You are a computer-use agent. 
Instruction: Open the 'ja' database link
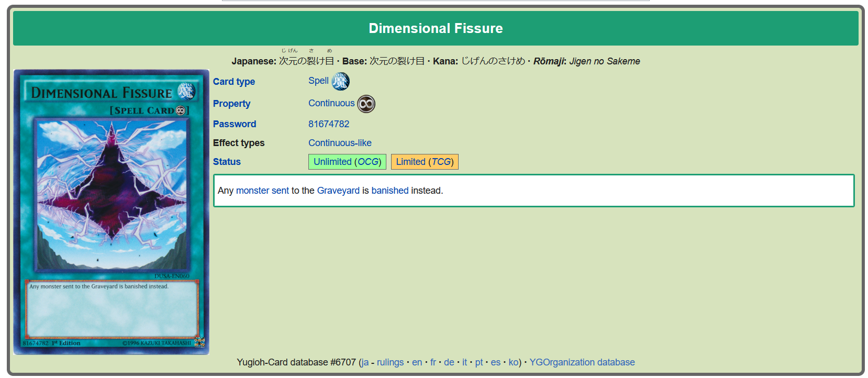(x=365, y=362)
